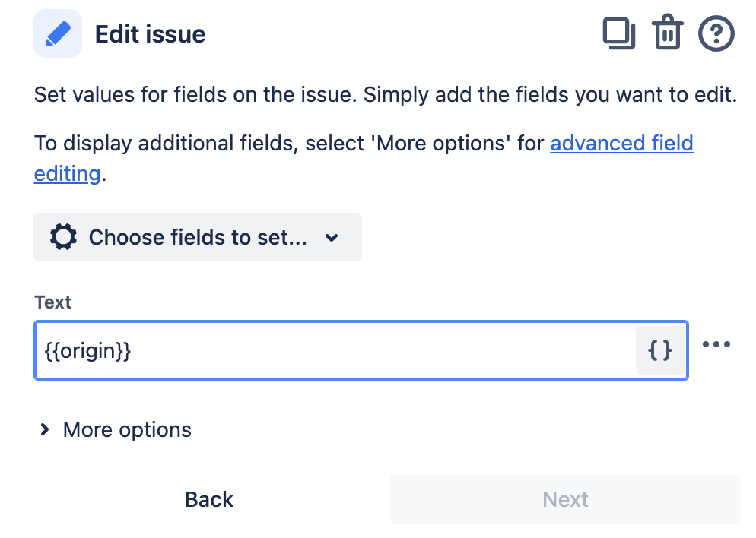This screenshot has height=538, width=756.
Task: Click 'Choose fields to set...' label text
Action: click(198, 237)
